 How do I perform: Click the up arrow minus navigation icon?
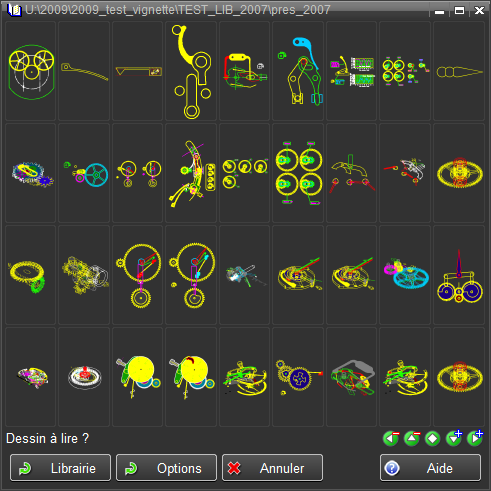(412, 438)
